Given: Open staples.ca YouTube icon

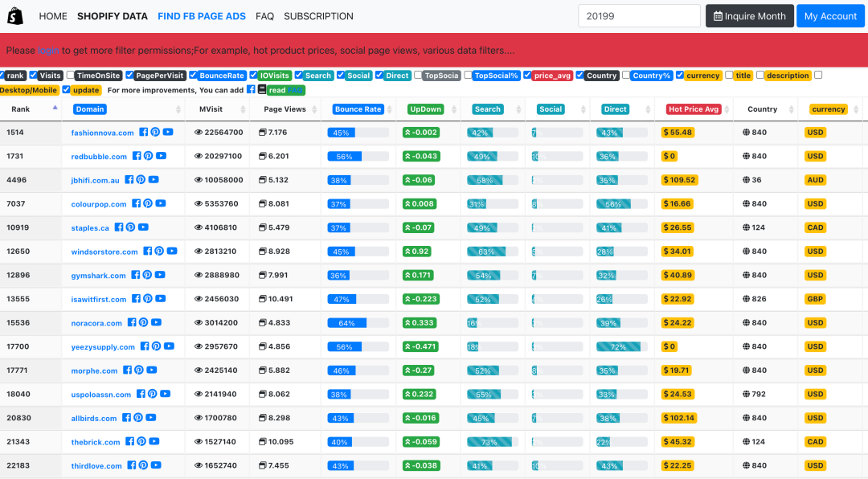Looking at the screenshot, I should coord(143,227).
